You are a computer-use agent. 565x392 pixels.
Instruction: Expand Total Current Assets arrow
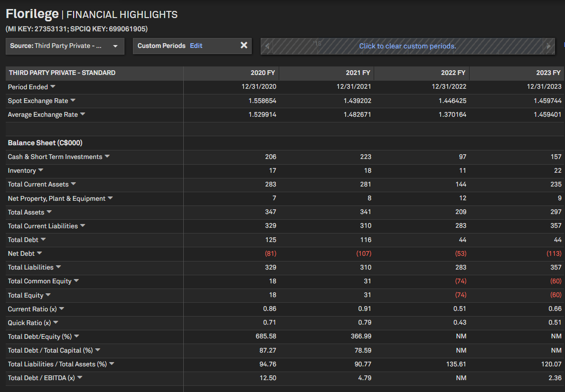(74, 184)
